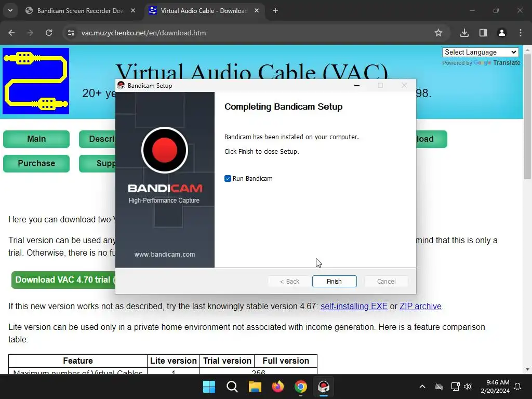Click the Feature table header
The width and height of the screenshot is (532, 399).
tap(78, 361)
